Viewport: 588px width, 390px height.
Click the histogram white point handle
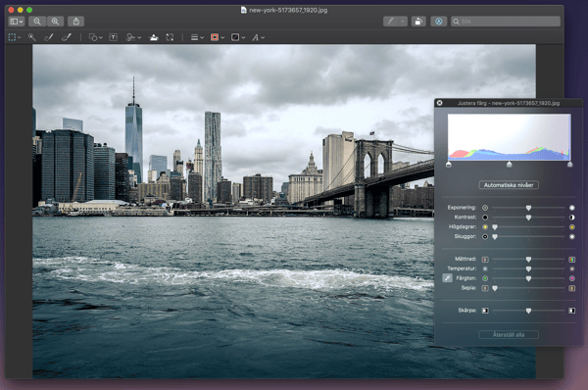click(x=570, y=165)
